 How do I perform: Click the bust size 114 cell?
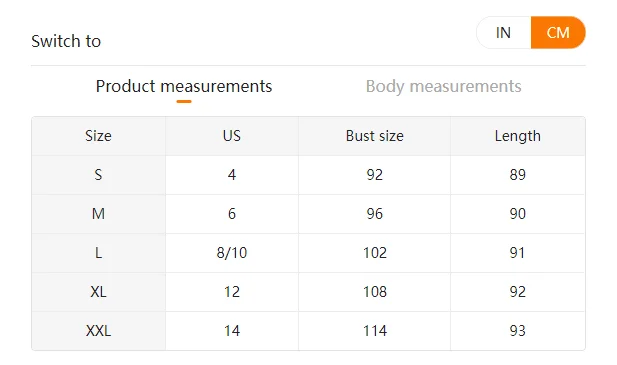click(375, 330)
